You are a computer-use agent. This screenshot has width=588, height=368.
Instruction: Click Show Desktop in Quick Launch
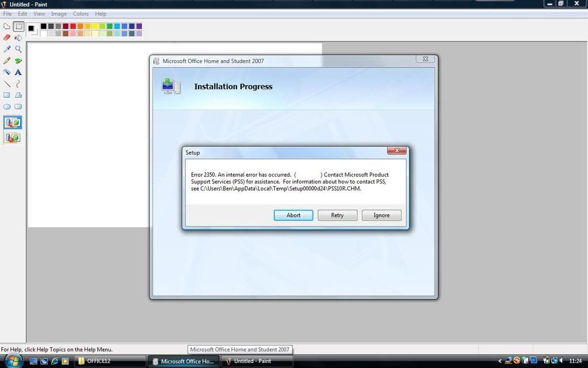point(33,361)
